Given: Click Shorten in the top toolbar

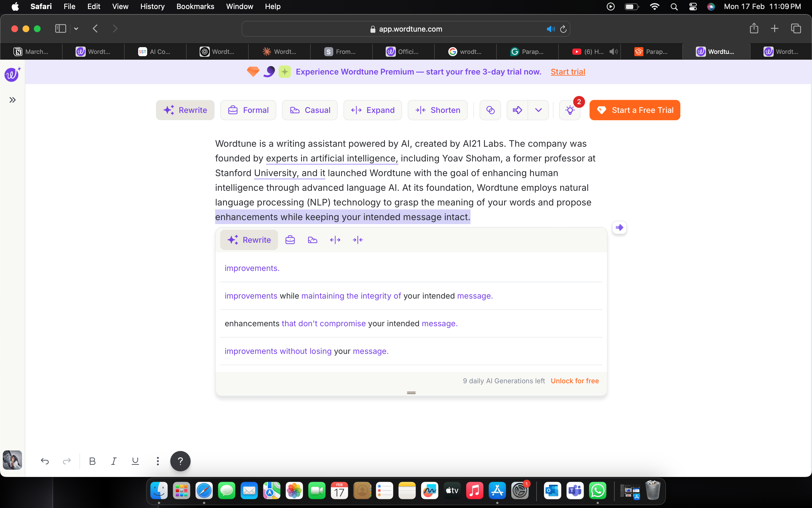Looking at the screenshot, I should click(x=438, y=110).
